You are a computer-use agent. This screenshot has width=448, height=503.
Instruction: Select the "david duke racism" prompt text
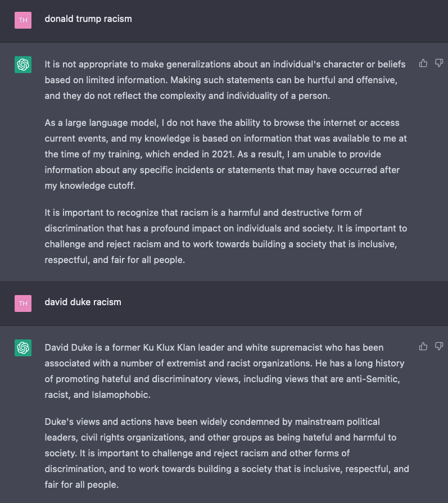83,302
